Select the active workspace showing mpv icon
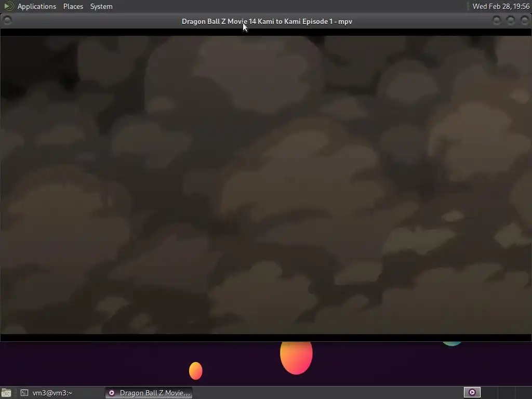This screenshot has width=532, height=399. pyautogui.click(x=472, y=393)
